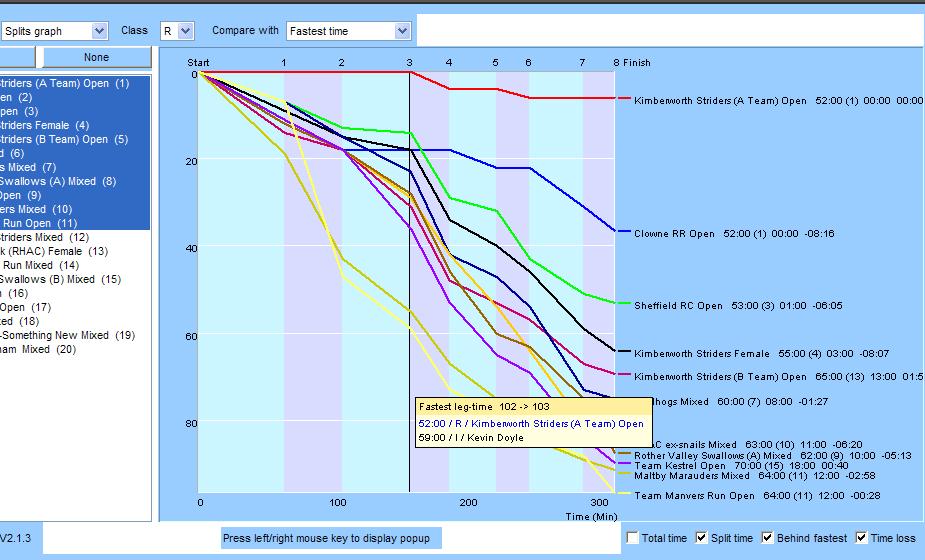Click control 3 marker at graph top
Viewport: 925px width, 560px height.
coord(409,63)
